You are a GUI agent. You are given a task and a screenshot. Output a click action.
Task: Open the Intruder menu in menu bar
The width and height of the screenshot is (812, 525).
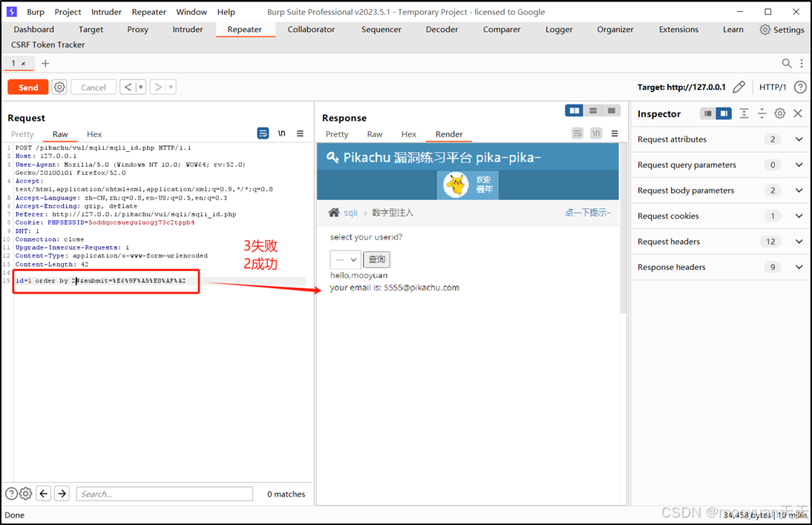pos(106,12)
